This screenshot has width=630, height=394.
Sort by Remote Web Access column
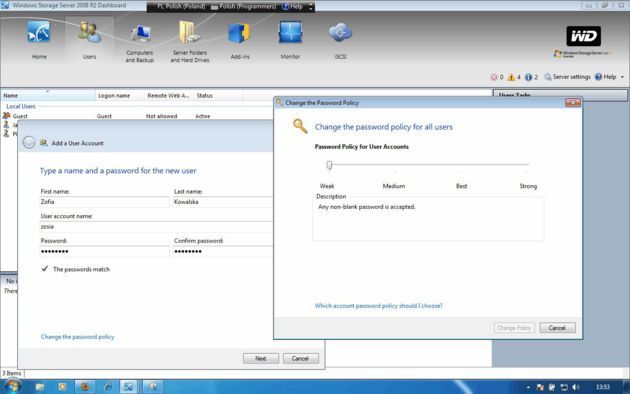point(169,96)
